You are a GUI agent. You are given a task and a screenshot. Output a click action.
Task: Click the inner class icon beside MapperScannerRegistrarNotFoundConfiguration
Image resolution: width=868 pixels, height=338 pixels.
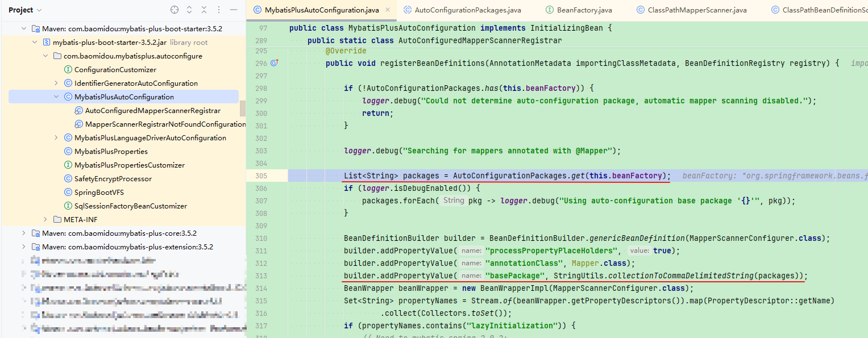pos(79,124)
